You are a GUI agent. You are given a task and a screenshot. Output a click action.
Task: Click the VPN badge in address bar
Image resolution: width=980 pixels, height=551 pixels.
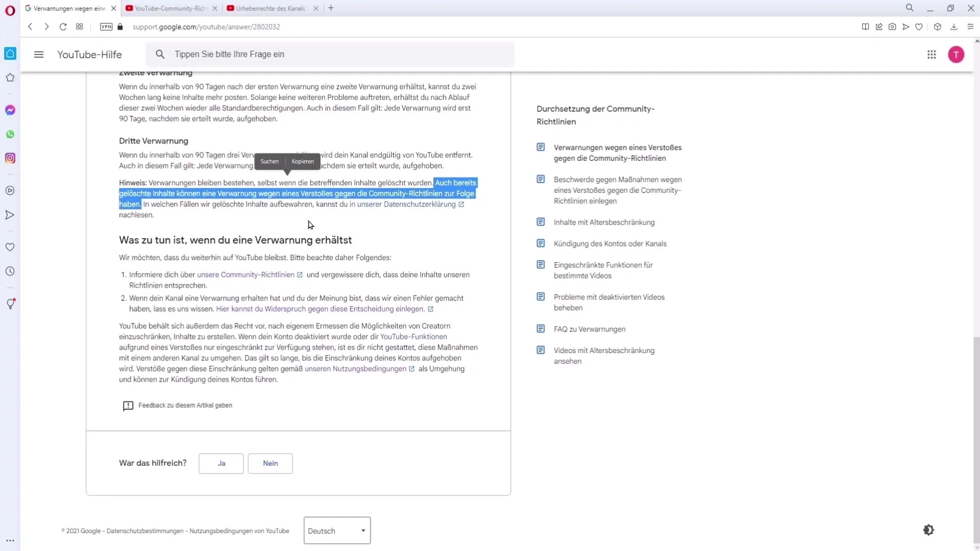click(106, 27)
